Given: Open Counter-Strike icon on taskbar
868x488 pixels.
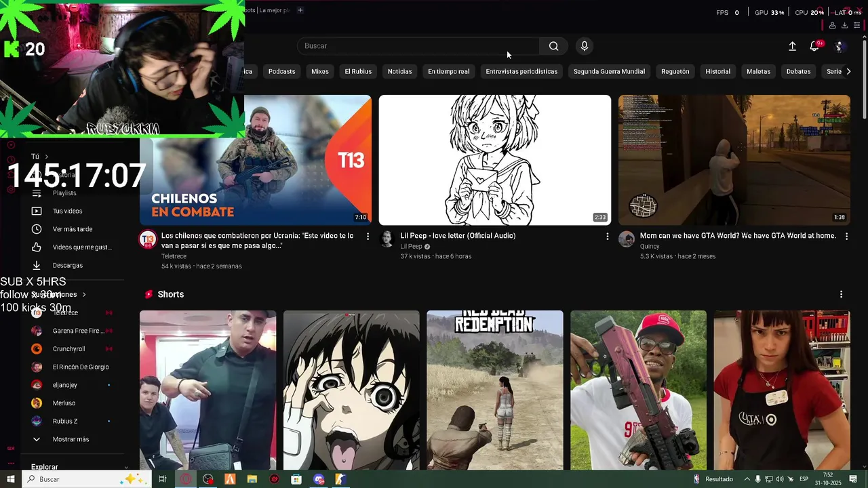Looking at the screenshot, I should pyautogui.click(x=340, y=479).
